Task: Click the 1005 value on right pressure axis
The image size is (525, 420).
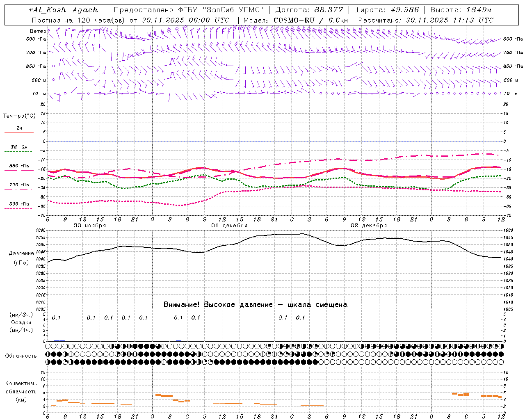Action: pyautogui.click(x=508, y=309)
